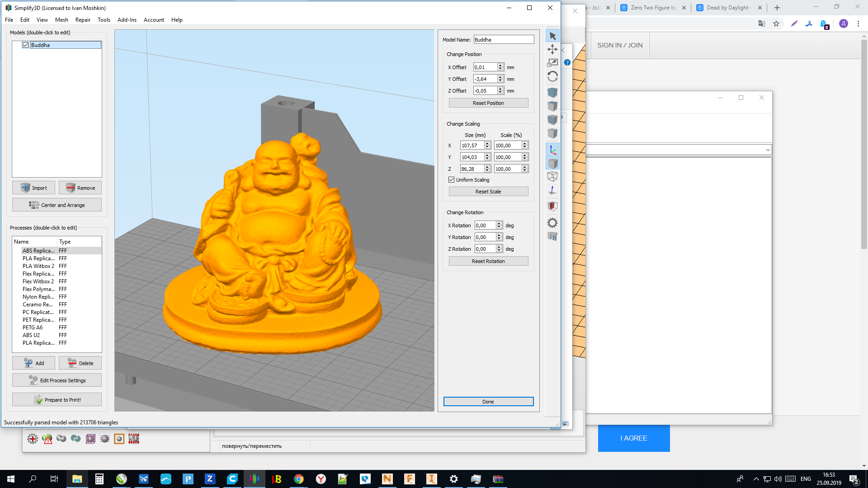
Task: Uncheck the Buddha model checkbox
Action: [26, 45]
